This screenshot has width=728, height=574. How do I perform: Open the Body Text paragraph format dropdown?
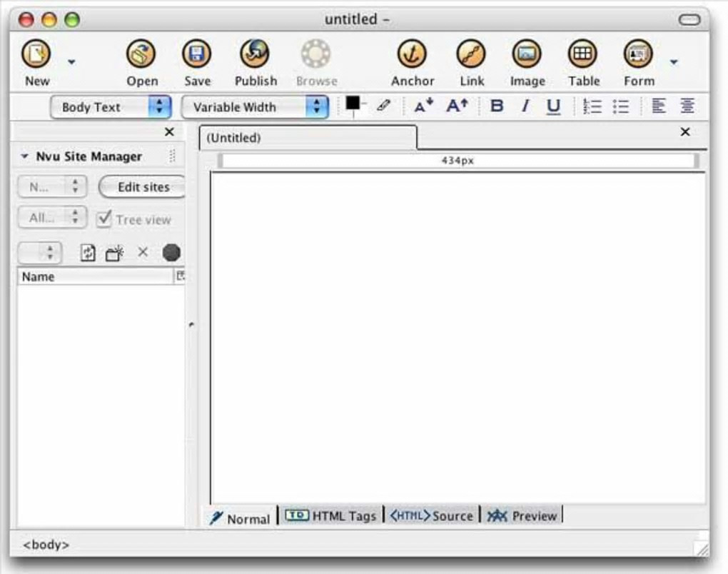coord(111,107)
